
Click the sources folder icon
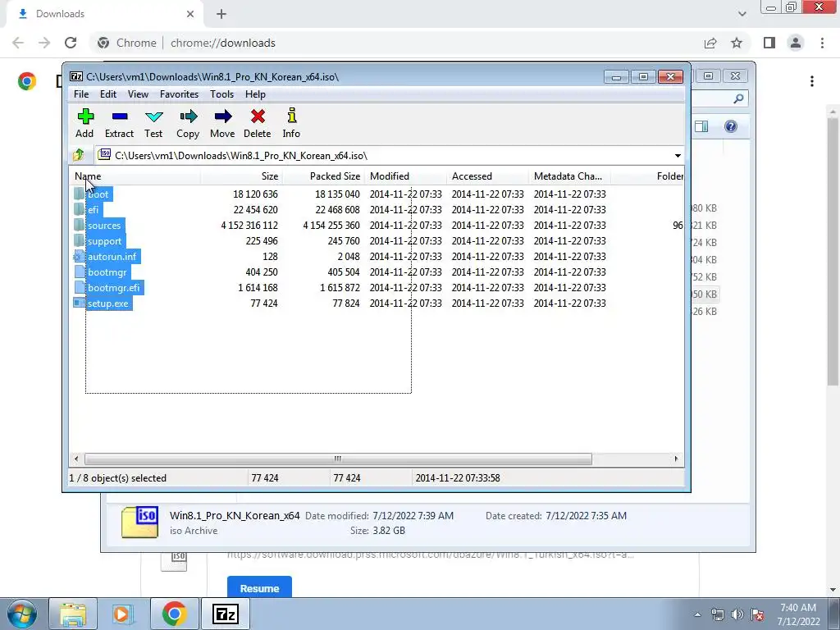point(79,225)
